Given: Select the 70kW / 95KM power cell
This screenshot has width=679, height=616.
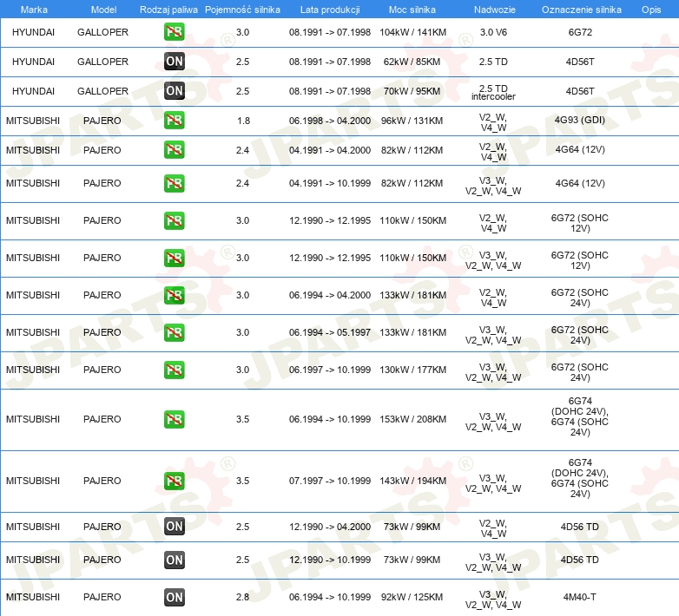Looking at the screenshot, I should coord(412,91).
